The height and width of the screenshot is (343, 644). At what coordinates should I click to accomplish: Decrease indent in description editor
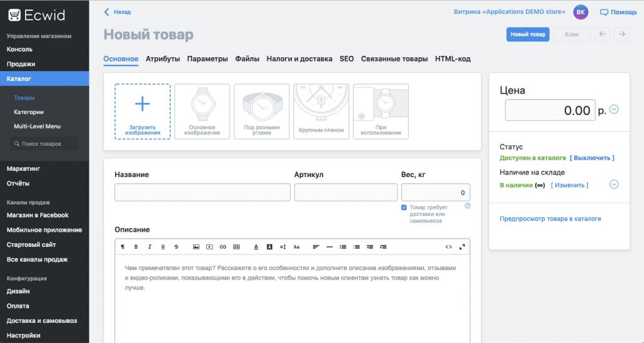370,247
